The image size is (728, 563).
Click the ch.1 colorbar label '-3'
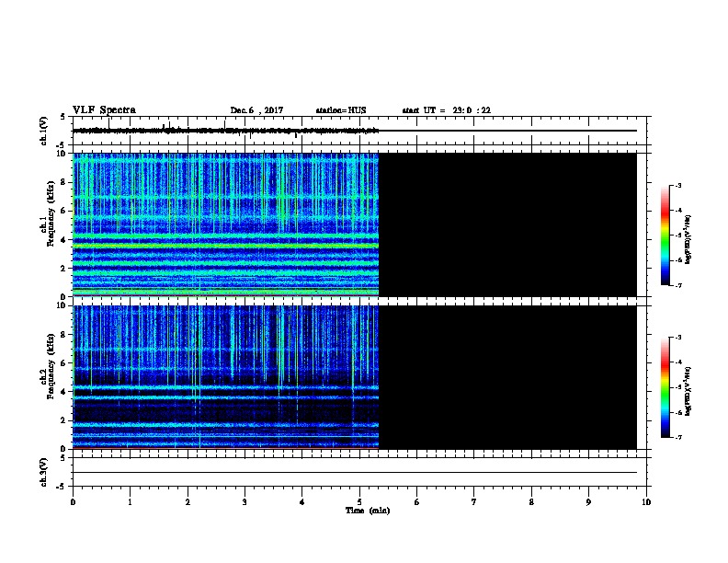coord(677,186)
